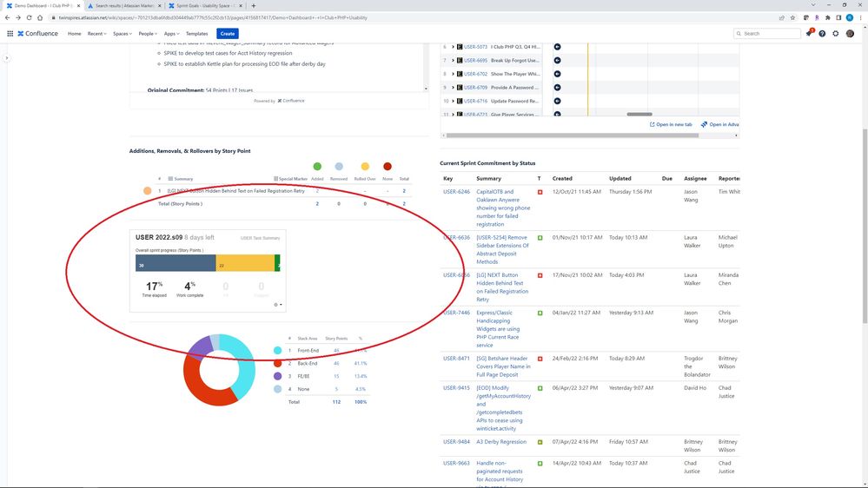Click the arrow icon beside USER-6702
Viewport: 868px width, 488px height.
(x=558, y=74)
